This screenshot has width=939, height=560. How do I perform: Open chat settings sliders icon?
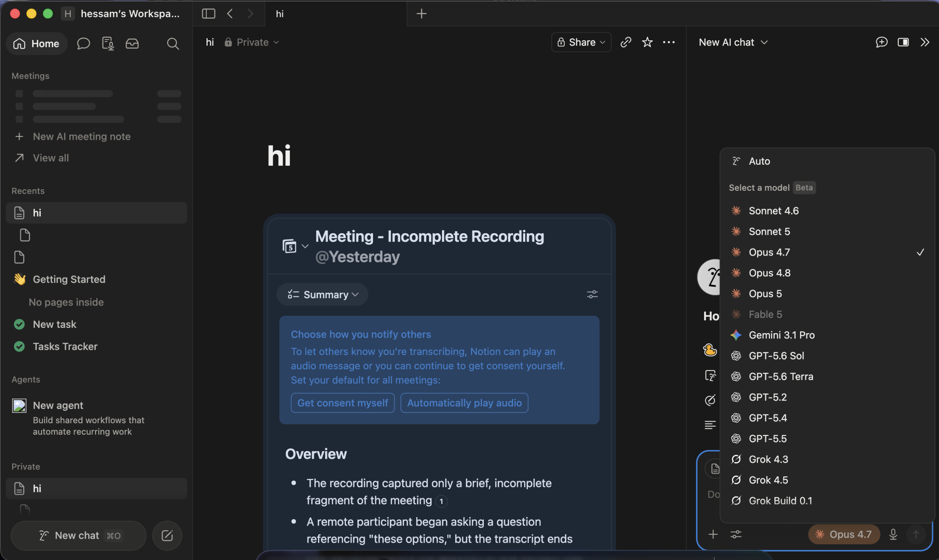736,534
